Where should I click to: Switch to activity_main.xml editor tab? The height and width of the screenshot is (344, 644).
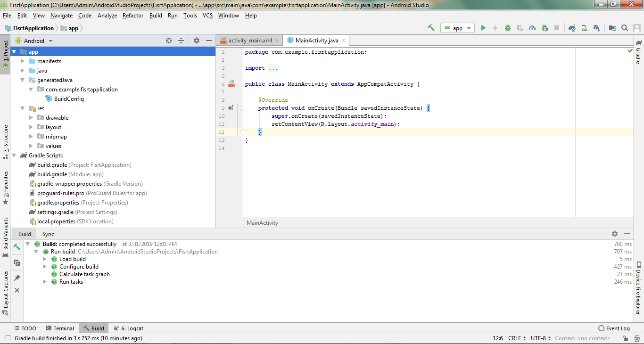click(250, 41)
